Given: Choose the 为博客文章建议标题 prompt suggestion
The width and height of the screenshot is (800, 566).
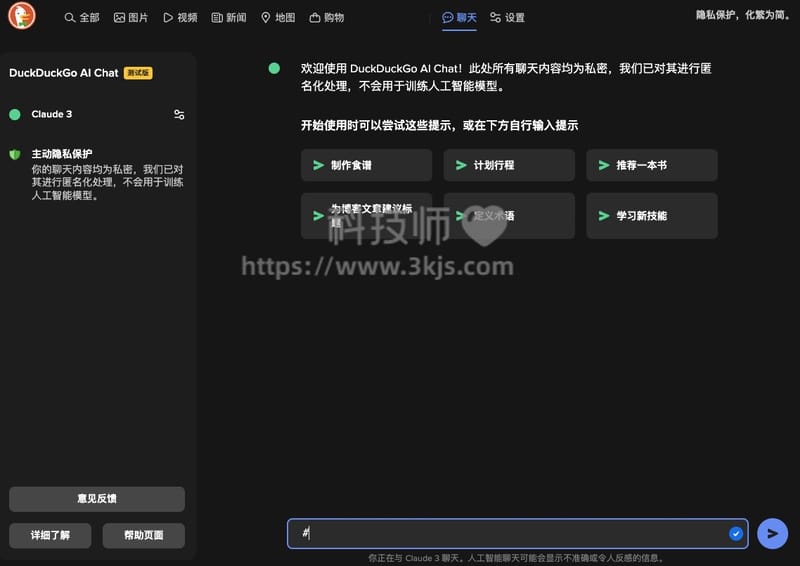Looking at the screenshot, I should coord(366,216).
